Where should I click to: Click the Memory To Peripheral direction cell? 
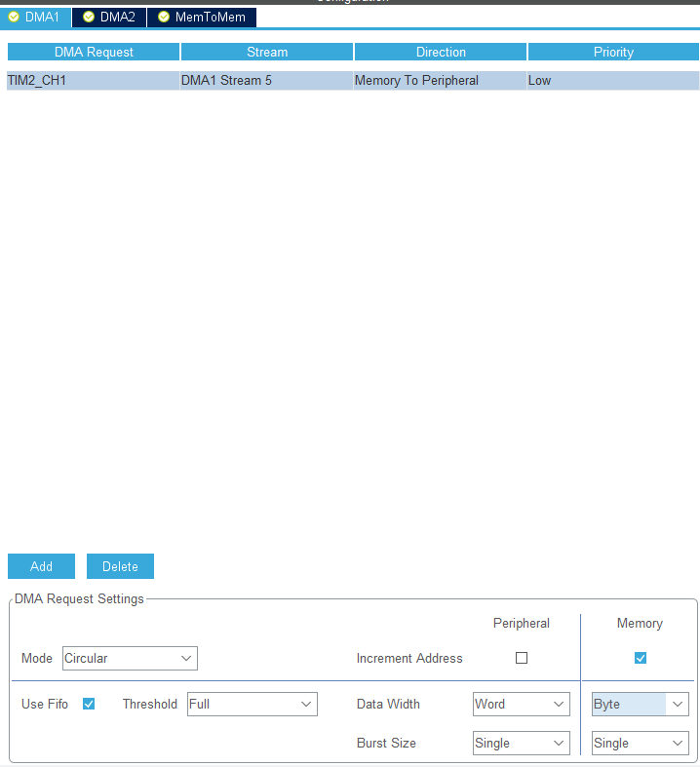pyautogui.click(x=441, y=80)
